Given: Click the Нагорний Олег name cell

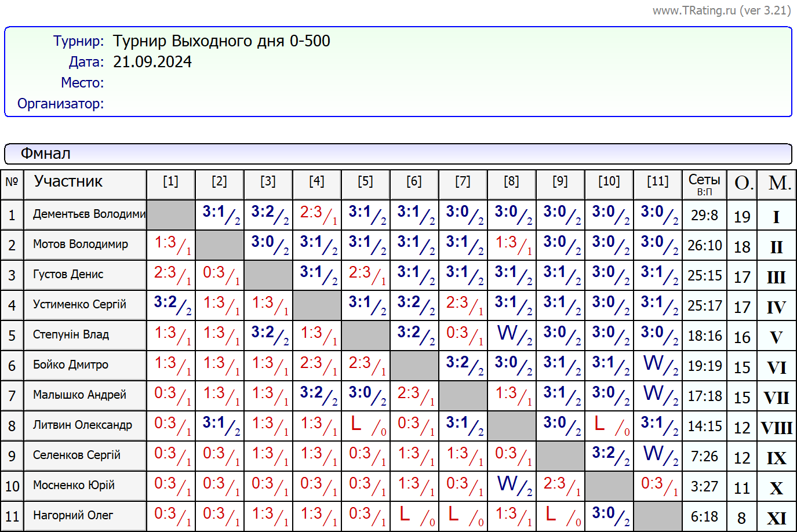Looking at the screenshot, I should click(x=73, y=516).
